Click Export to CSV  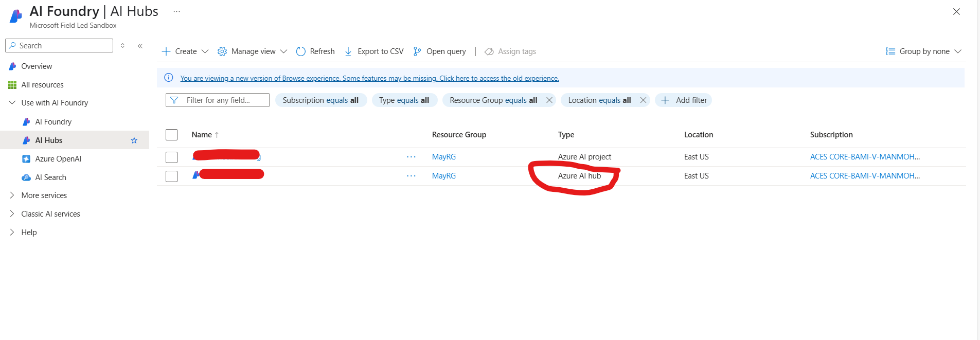coord(374,51)
